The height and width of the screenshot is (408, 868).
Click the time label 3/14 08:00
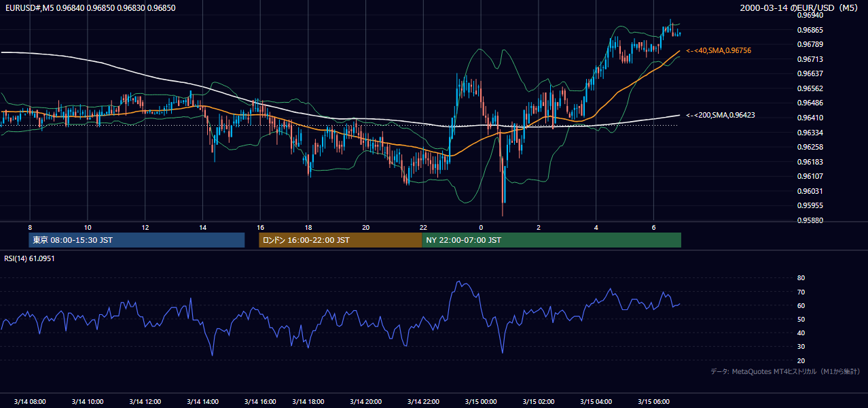pyautogui.click(x=30, y=402)
